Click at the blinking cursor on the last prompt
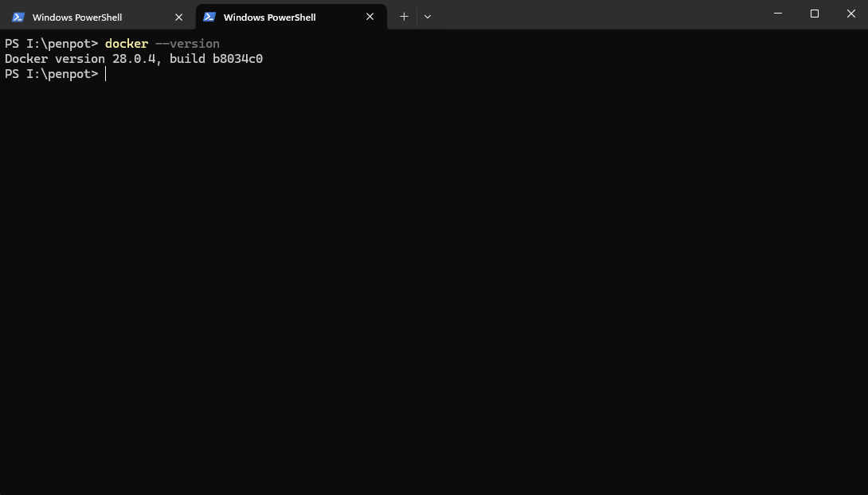 pyautogui.click(x=105, y=74)
